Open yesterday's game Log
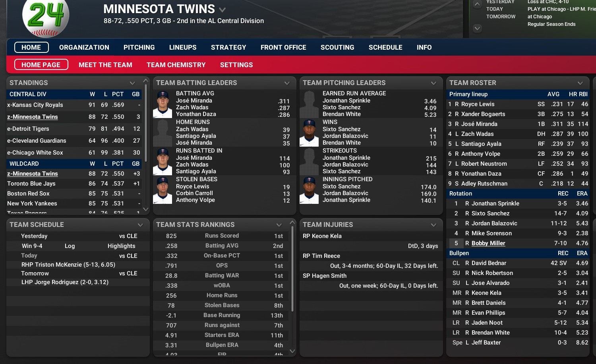Screen dimensions: 596x364 [70, 246]
